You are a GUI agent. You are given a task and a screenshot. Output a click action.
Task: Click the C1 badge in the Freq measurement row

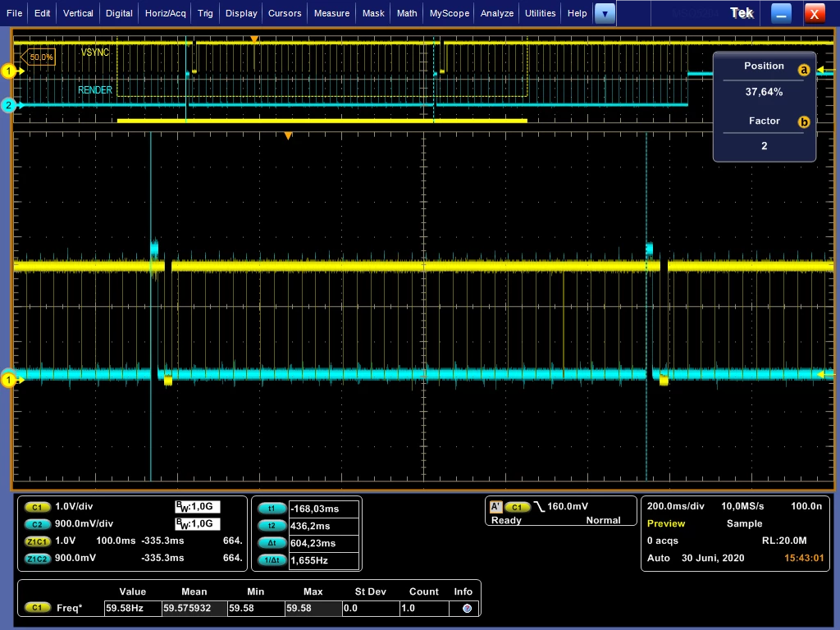[x=37, y=608]
